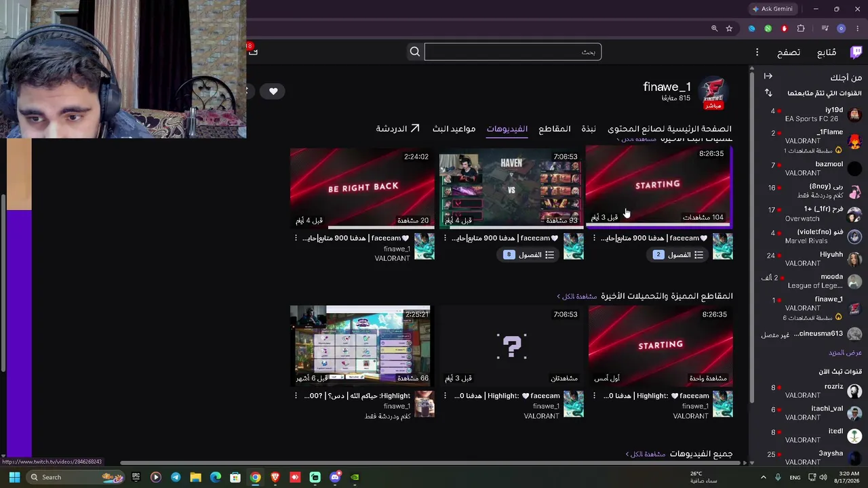The image size is (868, 488).
Task: Switch to the الفيديوهات tab
Action: [507, 129]
